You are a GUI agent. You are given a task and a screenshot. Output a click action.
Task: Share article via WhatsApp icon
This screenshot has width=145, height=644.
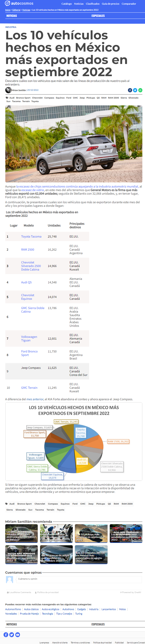[140, 90]
